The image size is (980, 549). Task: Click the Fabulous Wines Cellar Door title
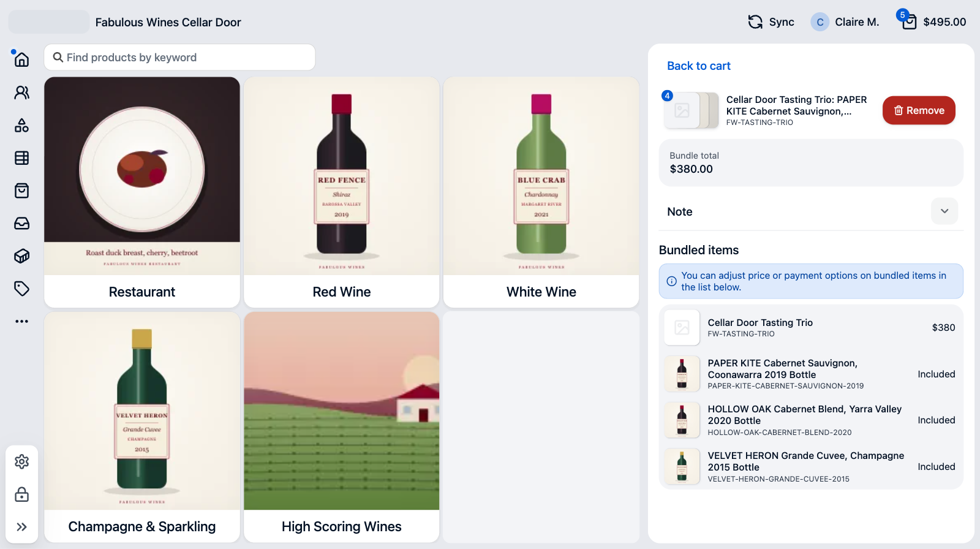tap(168, 22)
